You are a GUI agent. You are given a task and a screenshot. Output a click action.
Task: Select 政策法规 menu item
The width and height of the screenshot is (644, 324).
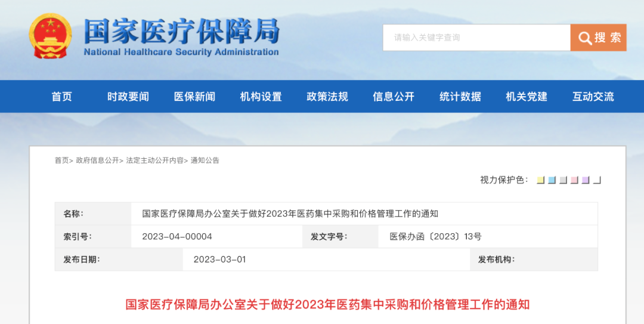click(x=327, y=97)
